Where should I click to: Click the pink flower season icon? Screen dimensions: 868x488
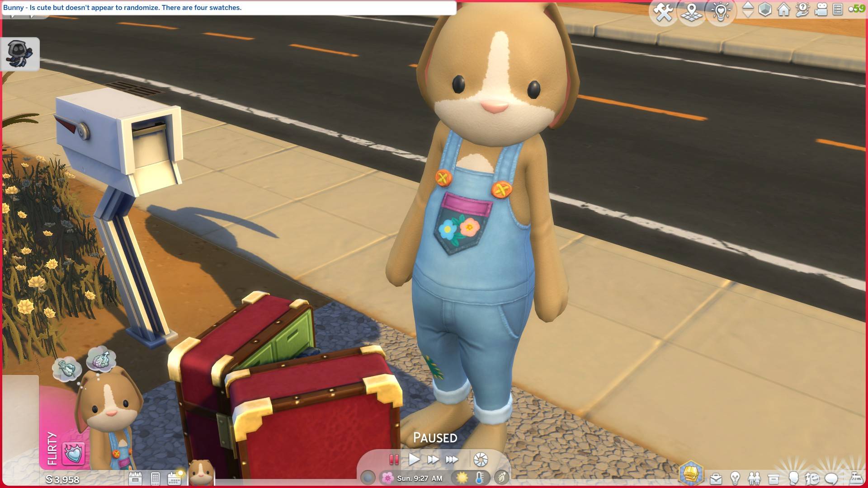coord(387,478)
